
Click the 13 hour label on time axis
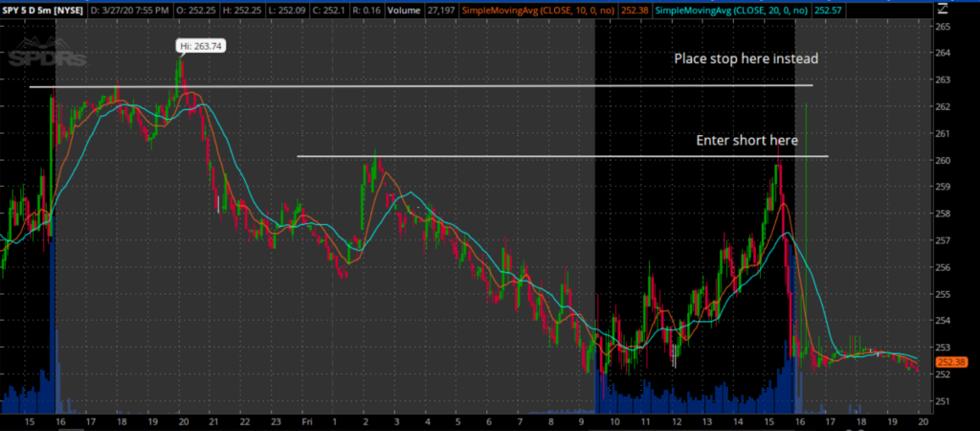pyautogui.click(x=707, y=422)
